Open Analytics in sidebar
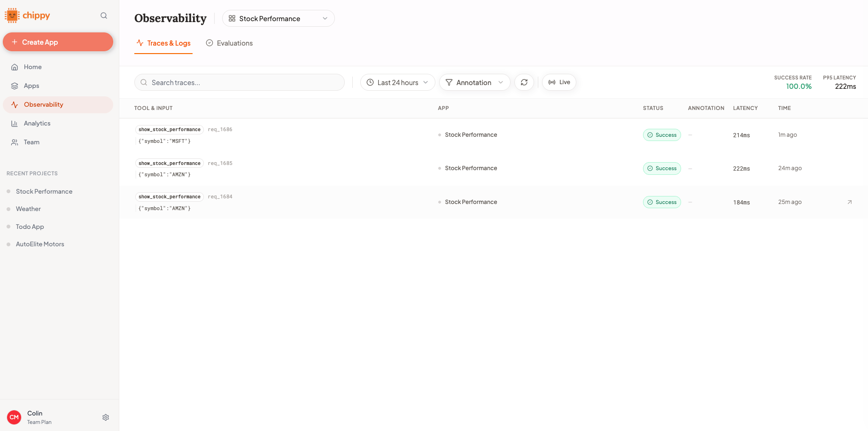 [58, 123]
